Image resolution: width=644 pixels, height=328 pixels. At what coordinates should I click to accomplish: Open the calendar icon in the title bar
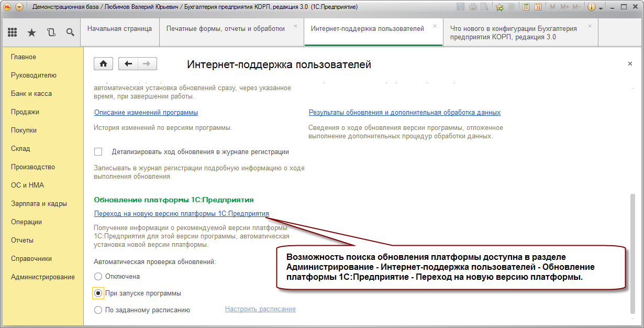[x=537, y=7]
